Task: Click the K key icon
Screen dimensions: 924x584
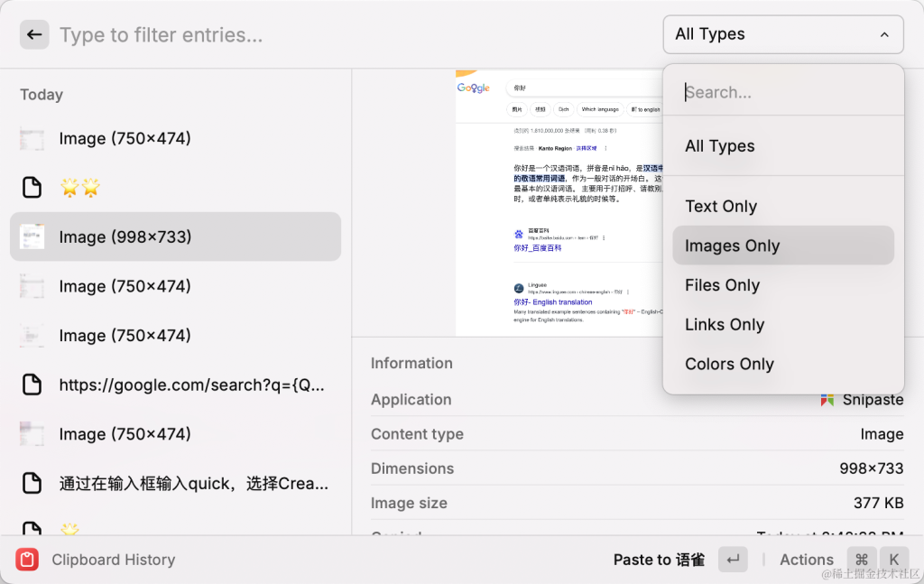Action: point(894,560)
